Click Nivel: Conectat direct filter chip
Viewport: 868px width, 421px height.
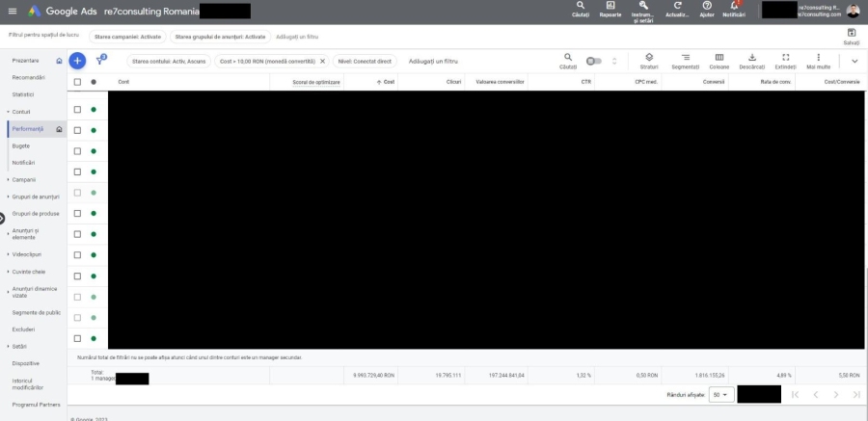click(365, 62)
